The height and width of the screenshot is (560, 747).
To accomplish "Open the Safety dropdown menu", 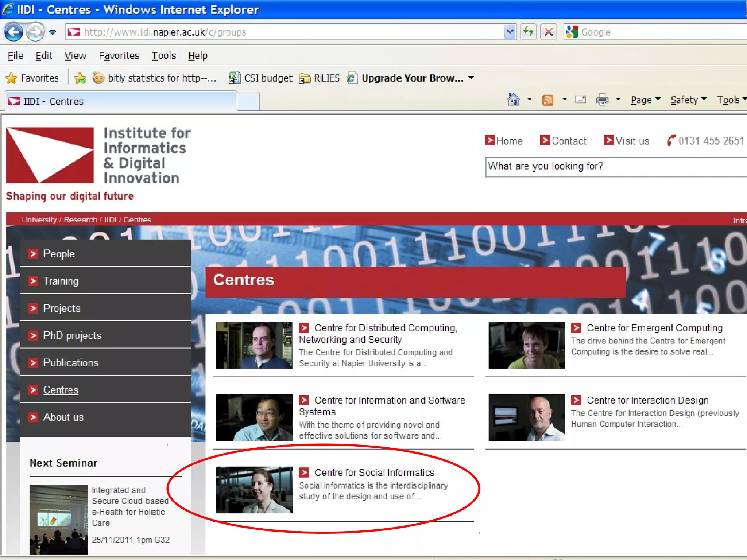I will (x=688, y=100).
